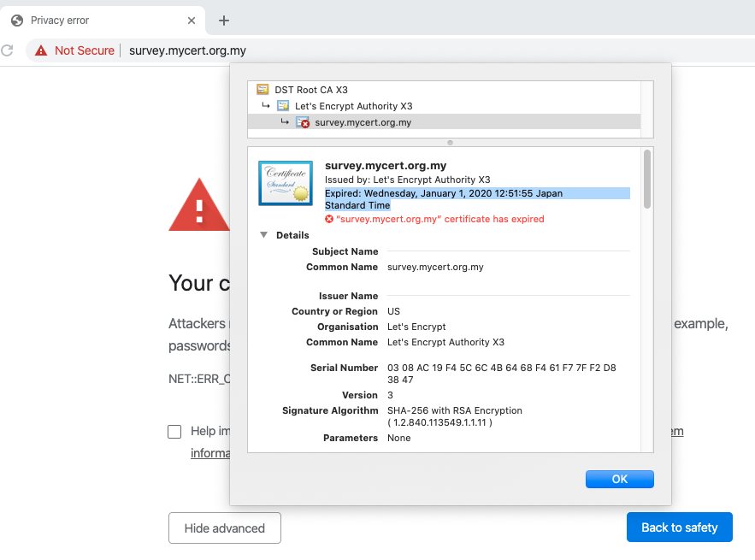Click the Country or Region value US
This screenshot has height=560, width=755.
(x=394, y=311)
